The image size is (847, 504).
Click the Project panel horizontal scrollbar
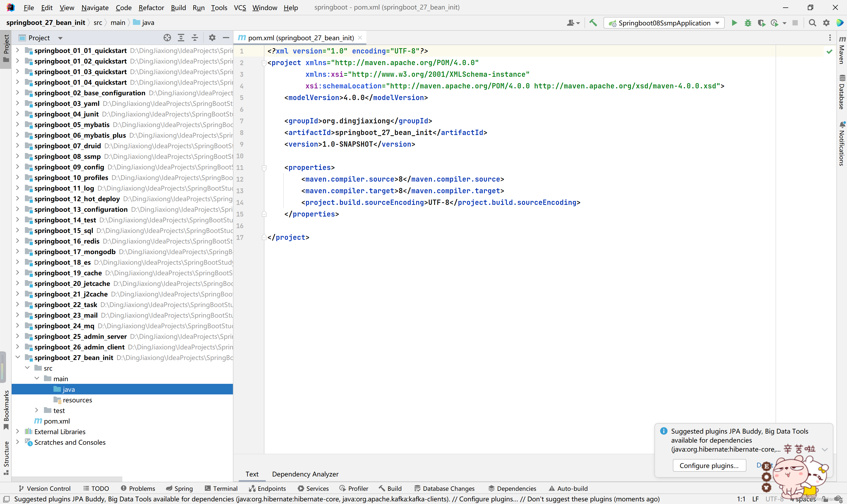pos(67,479)
